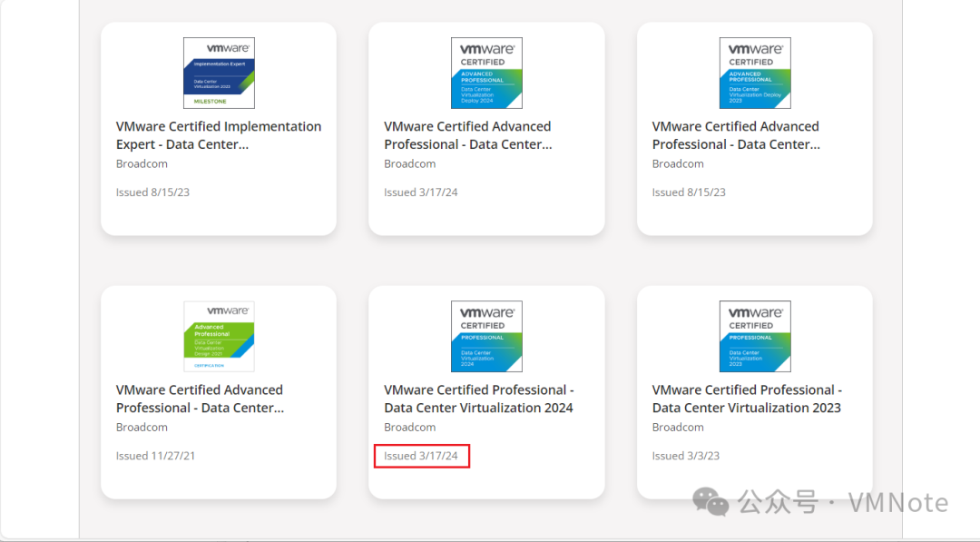Open VMware Certified Professional Data Center Virtualization 2023 title
980x542 pixels.
[747, 399]
